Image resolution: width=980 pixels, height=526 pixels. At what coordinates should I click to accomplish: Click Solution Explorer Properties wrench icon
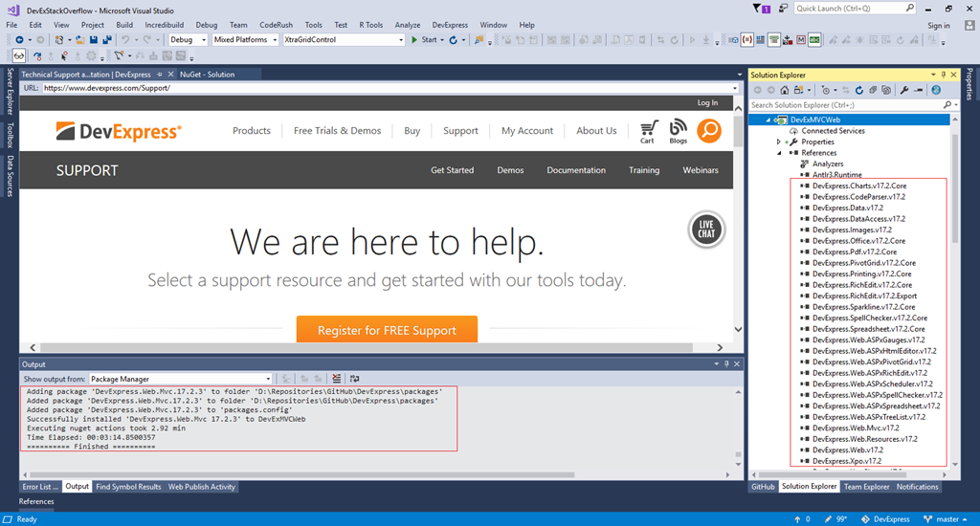click(x=903, y=90)
